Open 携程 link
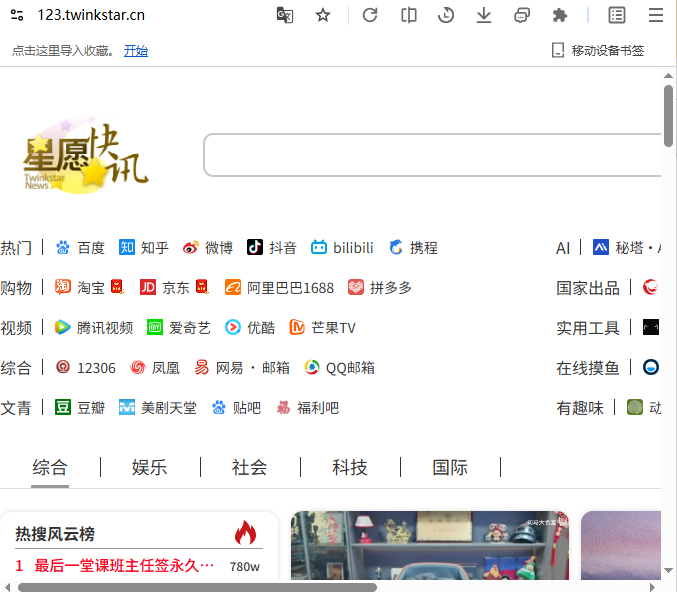The width and height of the screenshot is (677, 592). click(x=413, y=248)
